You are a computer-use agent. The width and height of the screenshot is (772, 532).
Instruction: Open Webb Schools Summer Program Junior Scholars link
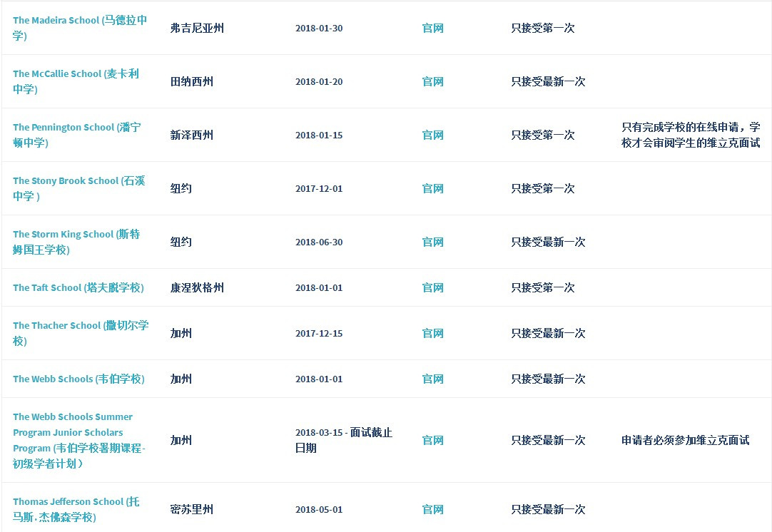tap(78, 441)
